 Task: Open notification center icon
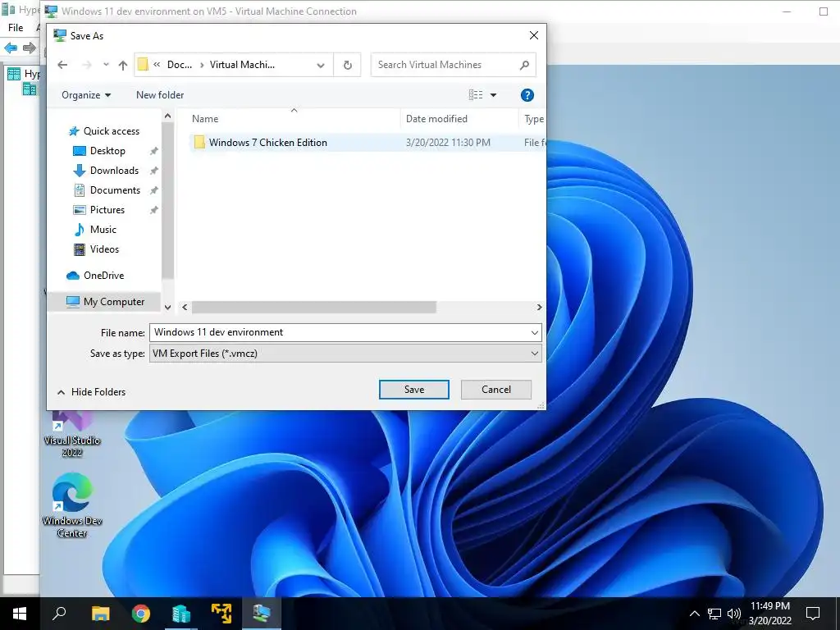[x=813, y=614]
